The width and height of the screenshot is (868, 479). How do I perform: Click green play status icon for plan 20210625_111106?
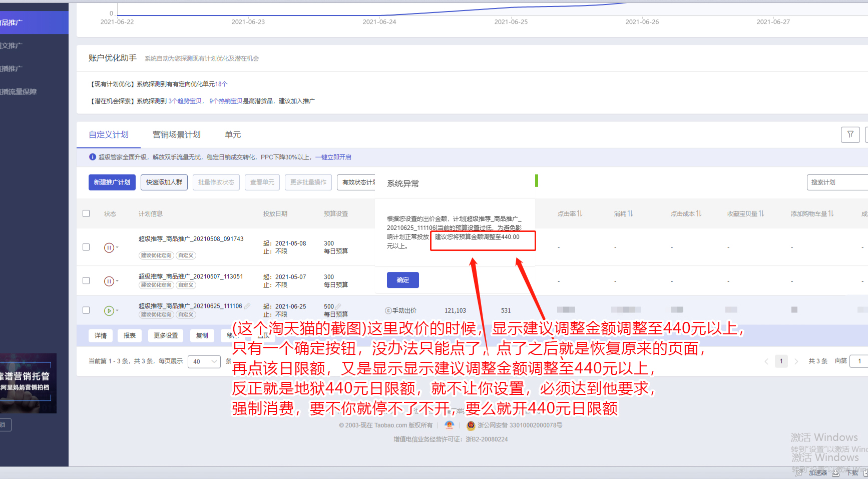(109, 311)
